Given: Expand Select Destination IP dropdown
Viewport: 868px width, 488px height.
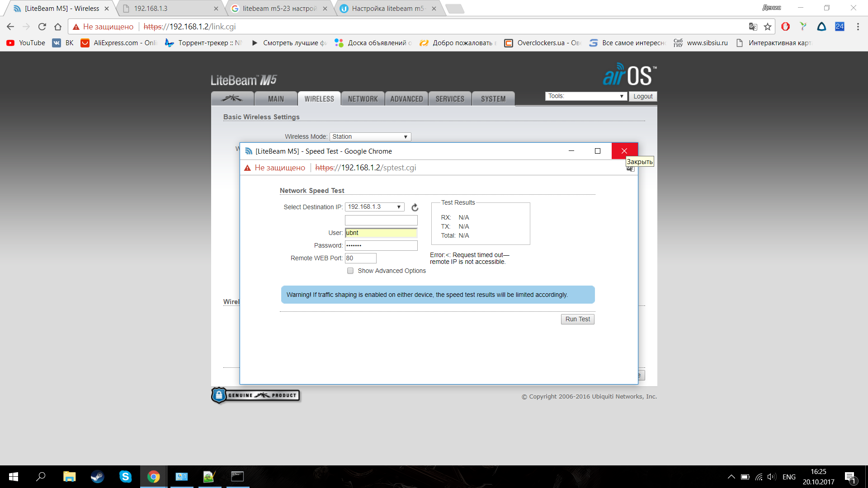Looking at the screenshot, I should (374, 207).
